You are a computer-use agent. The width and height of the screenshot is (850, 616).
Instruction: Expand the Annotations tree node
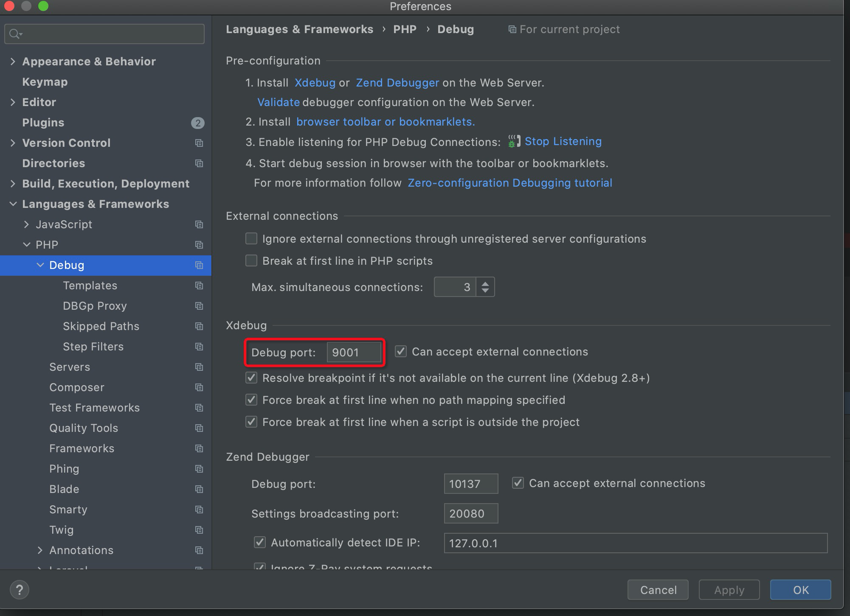40,550
